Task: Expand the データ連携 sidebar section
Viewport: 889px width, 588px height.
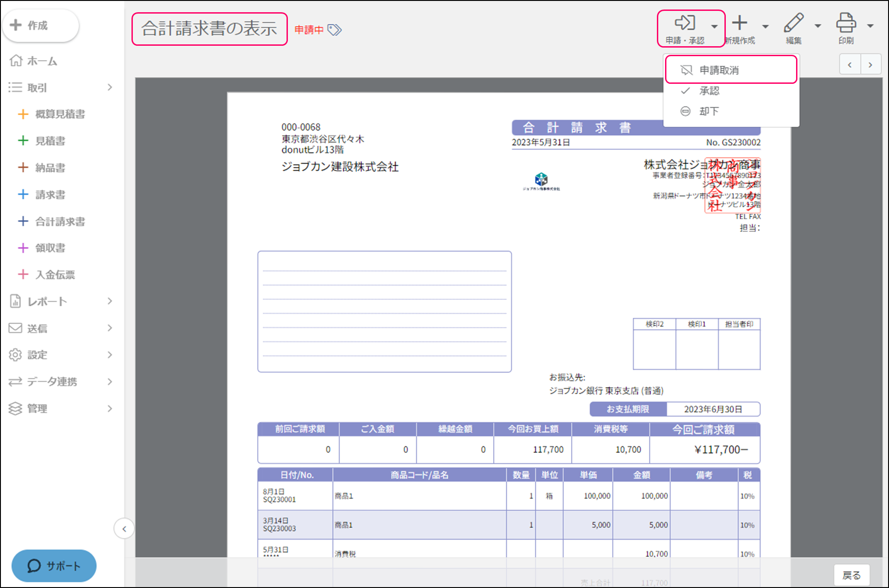Action: coord(109,381)
